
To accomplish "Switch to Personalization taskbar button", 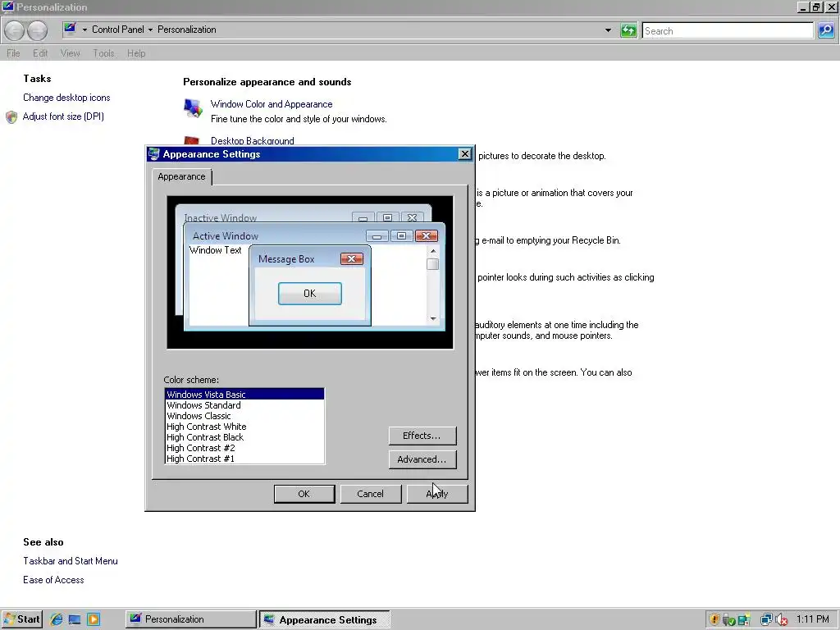I will click(191, 619).
